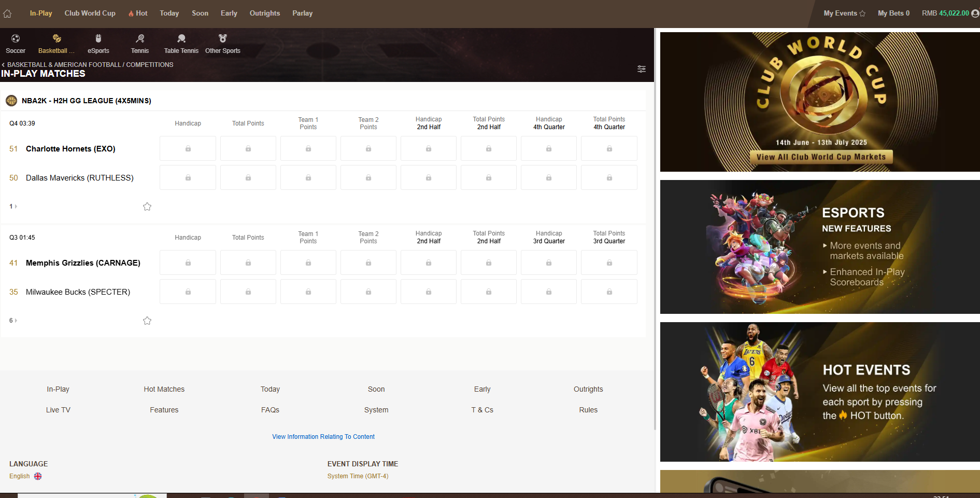Click the English language flag icon
Viewport: 980px width, 498px height.
[38, 476]
